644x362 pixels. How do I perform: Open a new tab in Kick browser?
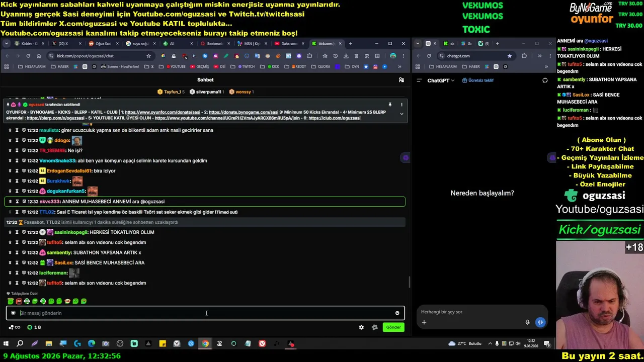[351, 44]
